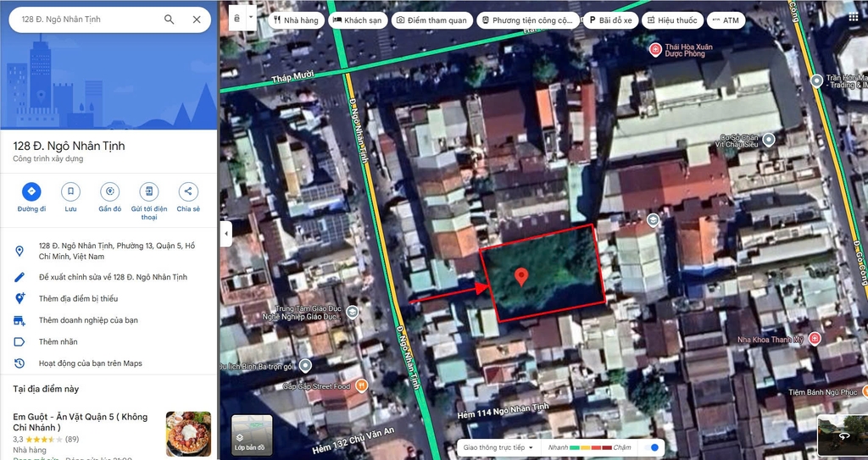Viewport: 868px width, 460px height.
Task: Click the 128 Đ. Ngô Nhân Tịnh heading
Action: pos(70,147)
